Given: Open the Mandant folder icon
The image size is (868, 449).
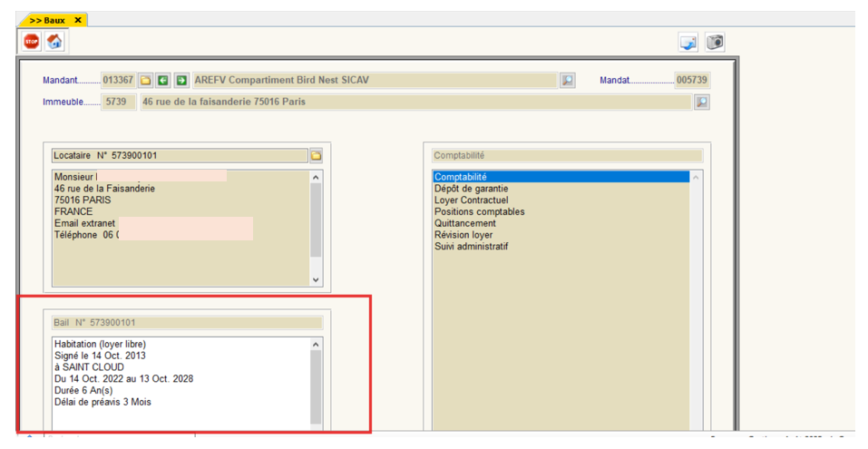Looking at the screenshot, I should coord(145,81).
